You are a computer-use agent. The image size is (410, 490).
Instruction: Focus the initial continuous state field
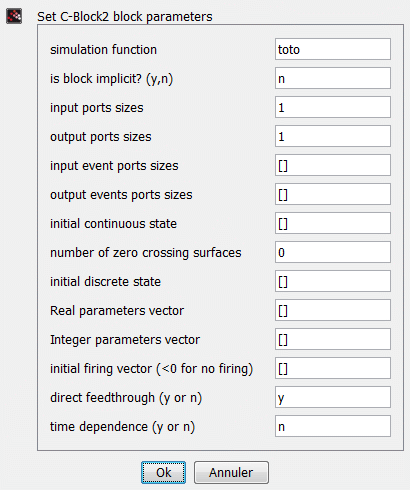[x=333, y=223]
